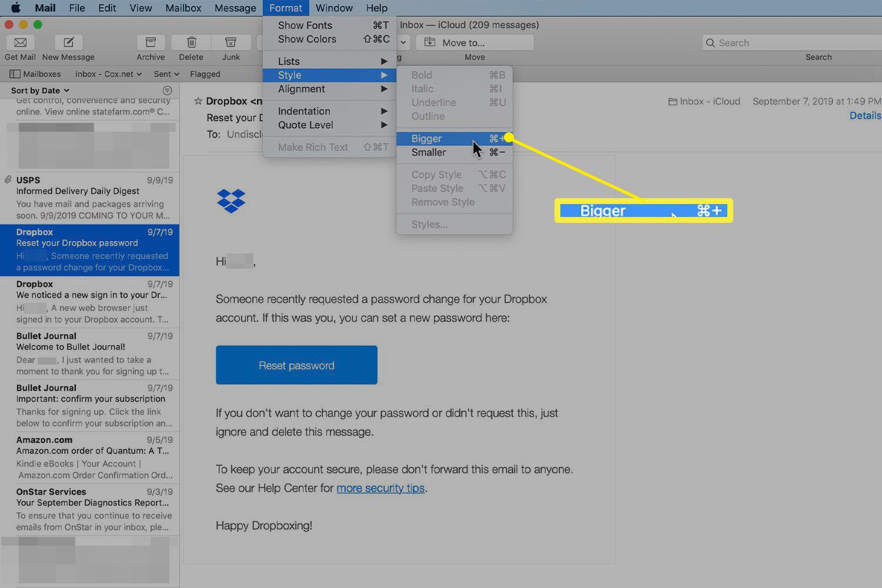
Task: Open the Format menu
Action: [x=286, y=8]
